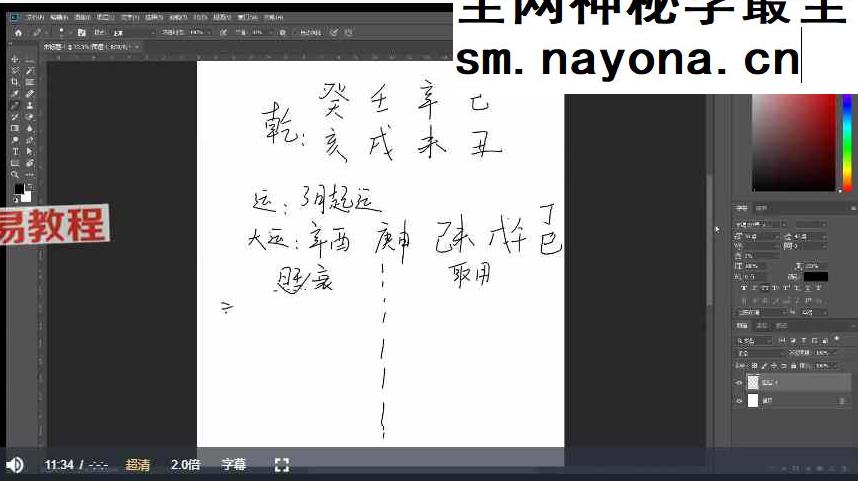858x481 pixels.
Task: Click the Home icon in the options bar
Action: coord(18,33)
